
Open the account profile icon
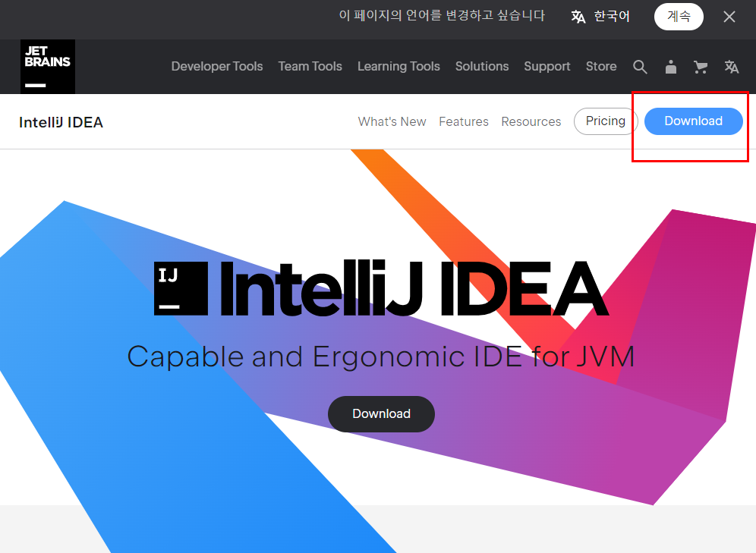click(671, 67)
